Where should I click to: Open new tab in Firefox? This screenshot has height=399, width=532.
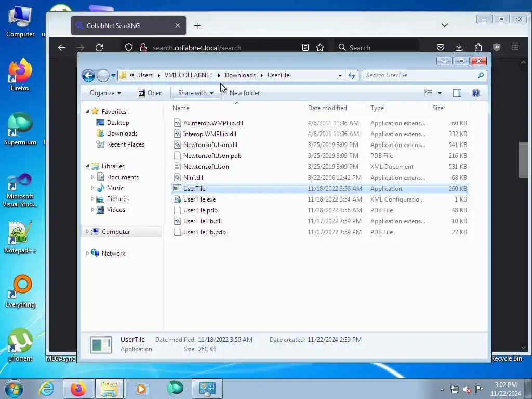click(197, 26)
